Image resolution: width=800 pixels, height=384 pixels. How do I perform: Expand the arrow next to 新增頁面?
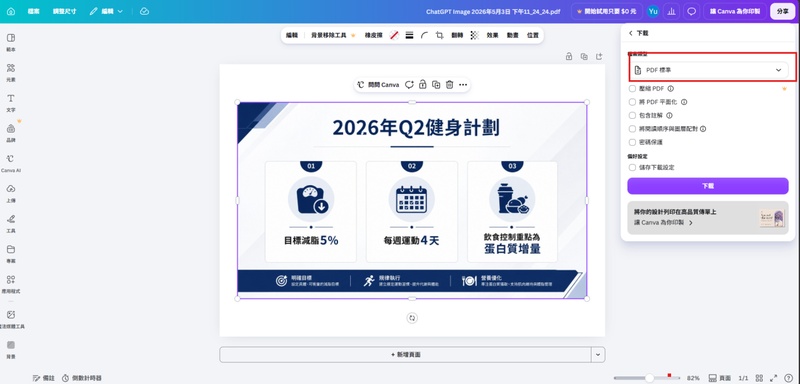(x=598, y=354)
